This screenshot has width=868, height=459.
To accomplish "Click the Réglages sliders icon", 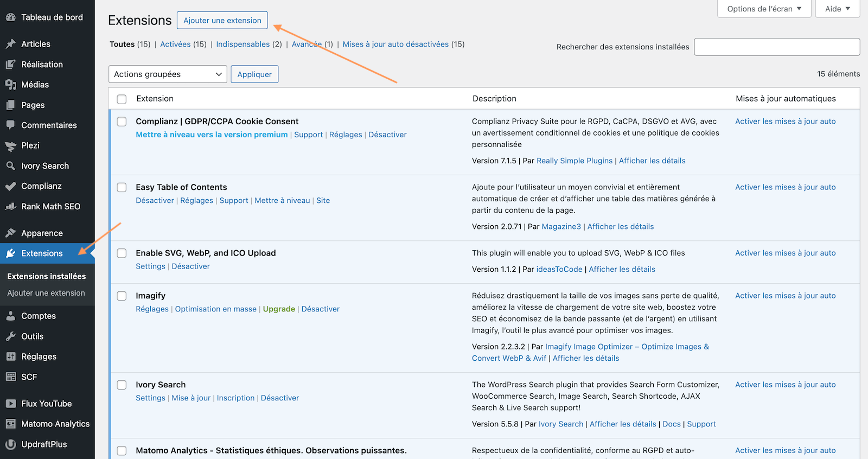I will [x=11, y=356].
